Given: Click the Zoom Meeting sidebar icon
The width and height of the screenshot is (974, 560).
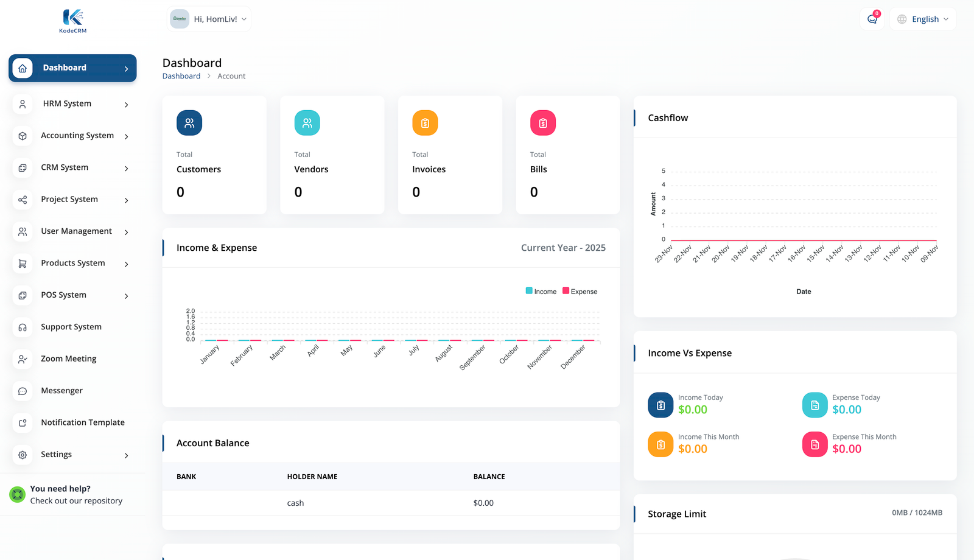Looking at the screenshot, I should click(x=23, y=359).
